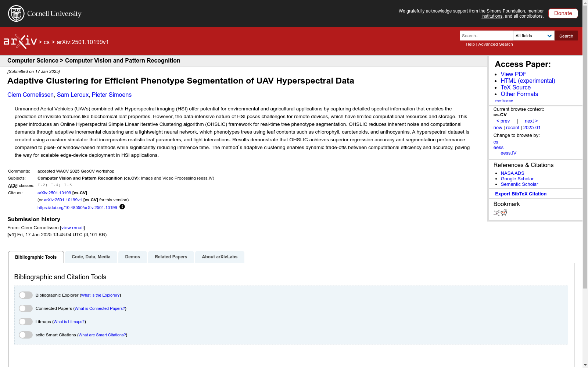Browse by eess.IV context
Image resolution: width=588 pixels, height=368 pixels.
pos(508,153)
